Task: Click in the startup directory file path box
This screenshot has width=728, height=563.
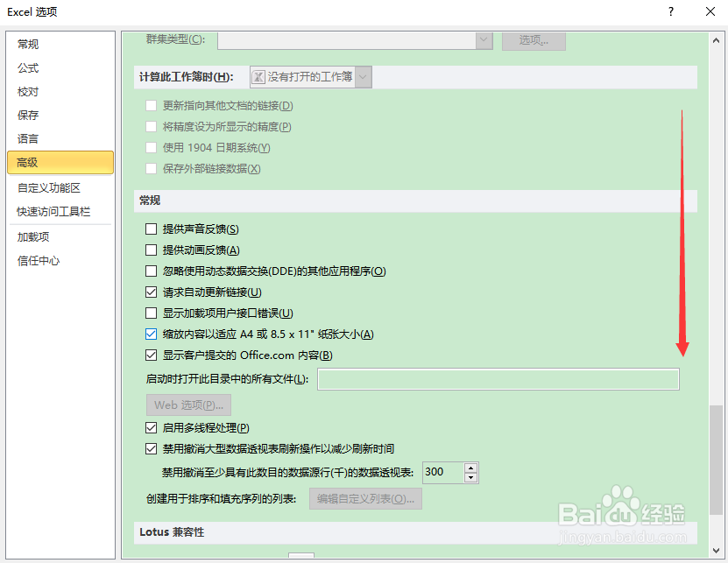Action: [x=498, y=378]
